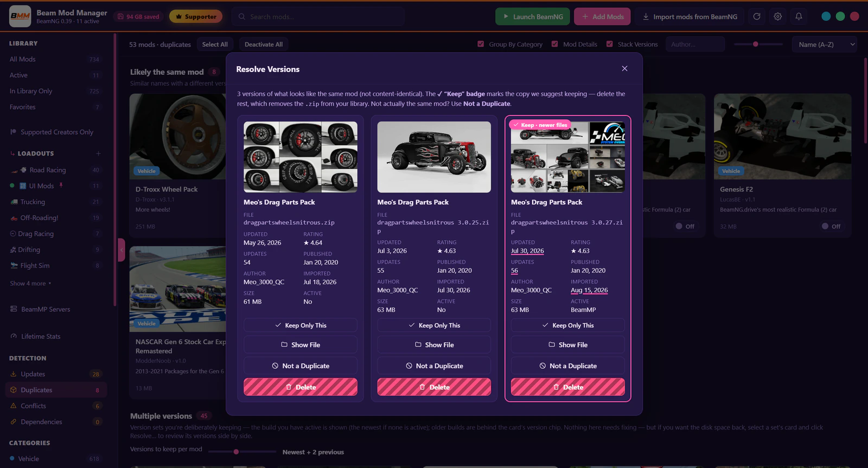Add a new loadout with plus icon
This screenshot has height=468, width=868.
pyautogui.click(x=98, y=153)
